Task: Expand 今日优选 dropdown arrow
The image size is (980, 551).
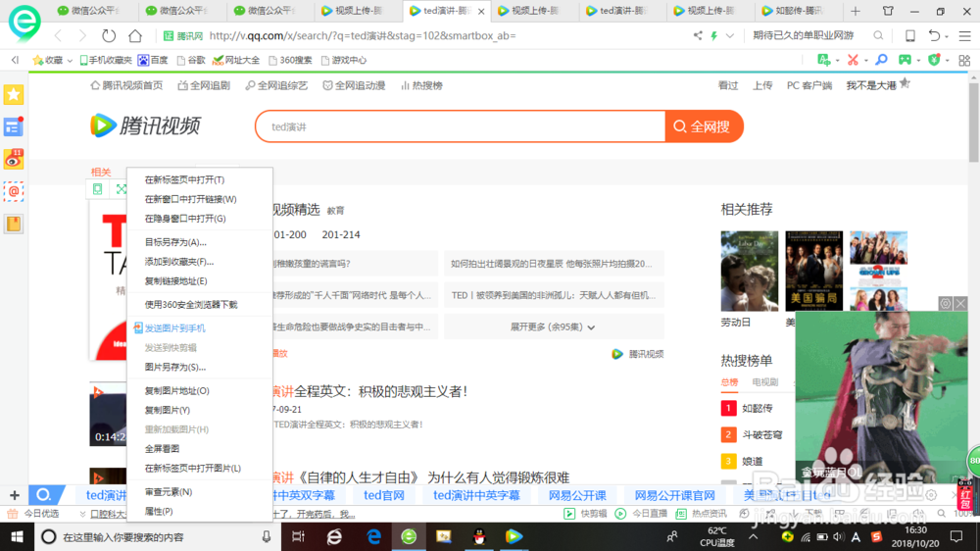Action: (x=82, y=514)
